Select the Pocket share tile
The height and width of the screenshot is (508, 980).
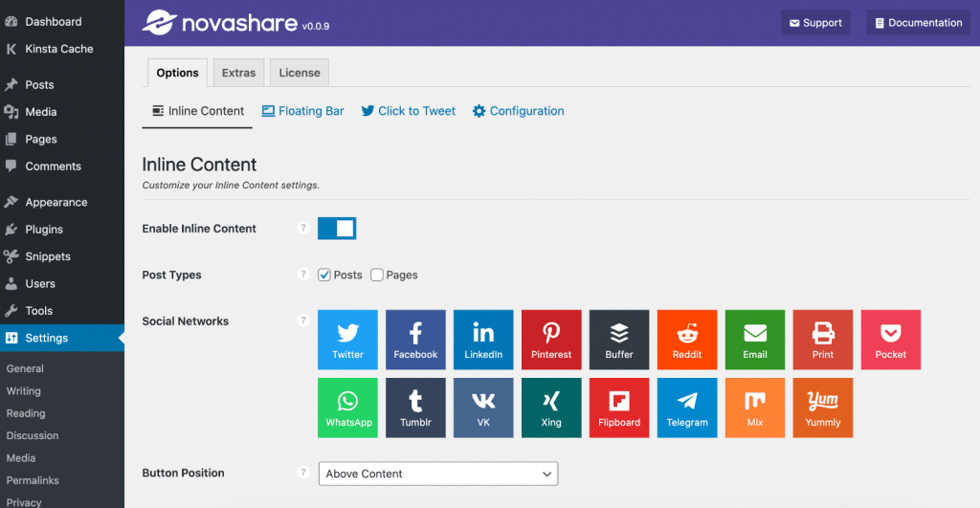891,340
